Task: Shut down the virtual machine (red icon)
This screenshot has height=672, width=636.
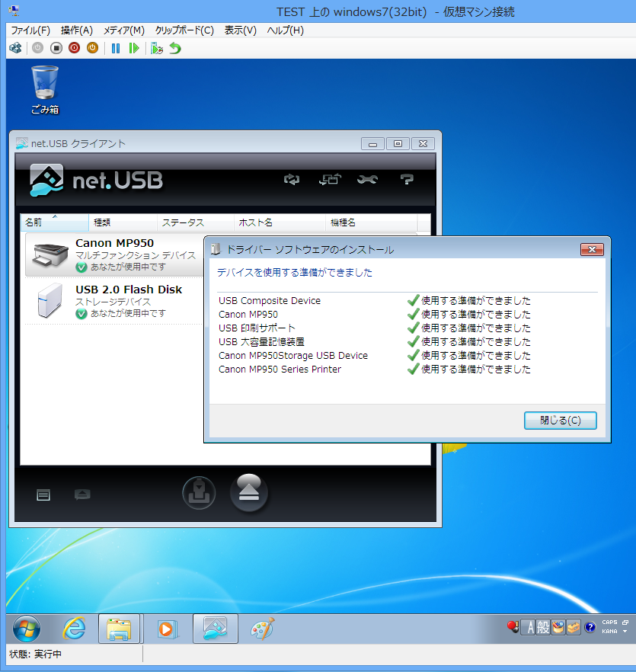Action: (74, 48)
